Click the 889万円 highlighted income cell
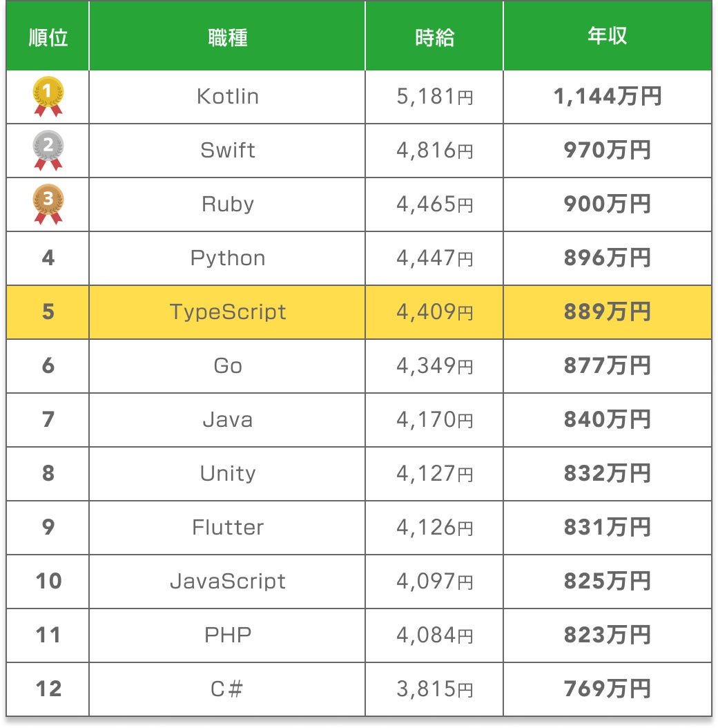The height and width of the screenshot is (728, 718). click(x=607, y=312)
